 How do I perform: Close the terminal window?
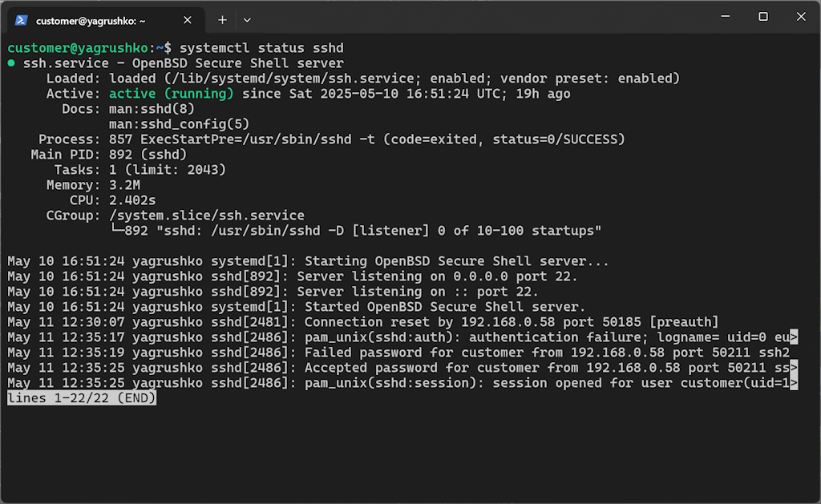(801, 17)
